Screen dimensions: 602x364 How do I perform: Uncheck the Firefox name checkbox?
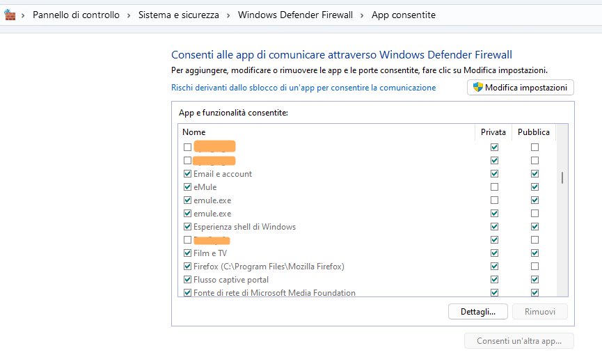[187, 266]
